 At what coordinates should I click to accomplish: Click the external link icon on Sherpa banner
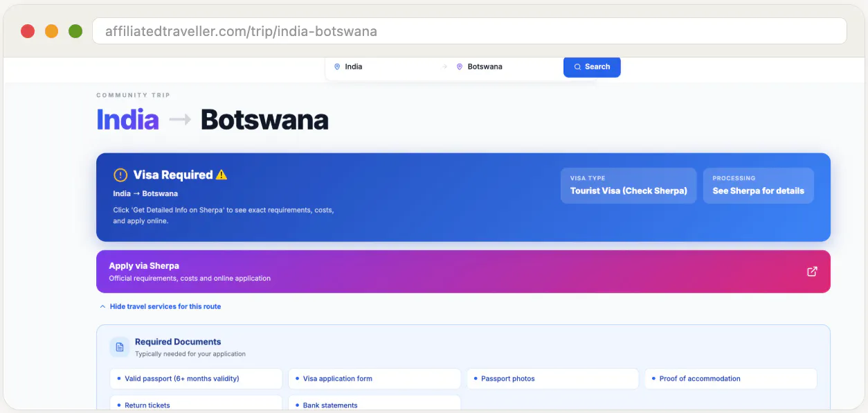813,272
